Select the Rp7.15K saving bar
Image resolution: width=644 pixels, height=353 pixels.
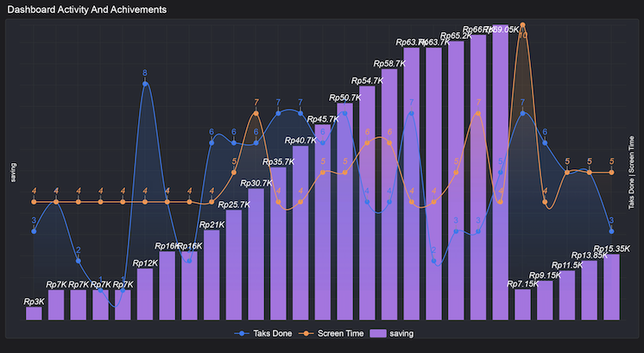click(522, 305)
